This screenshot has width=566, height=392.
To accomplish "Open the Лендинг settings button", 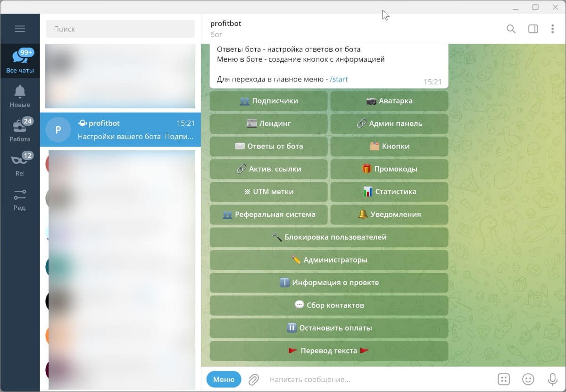I will [x=268, y=123].
